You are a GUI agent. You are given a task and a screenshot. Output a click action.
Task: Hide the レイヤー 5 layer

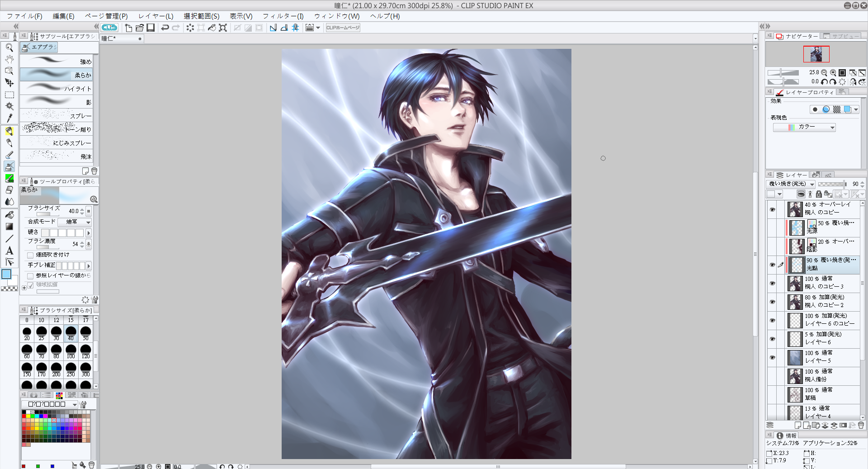(772, 357)
